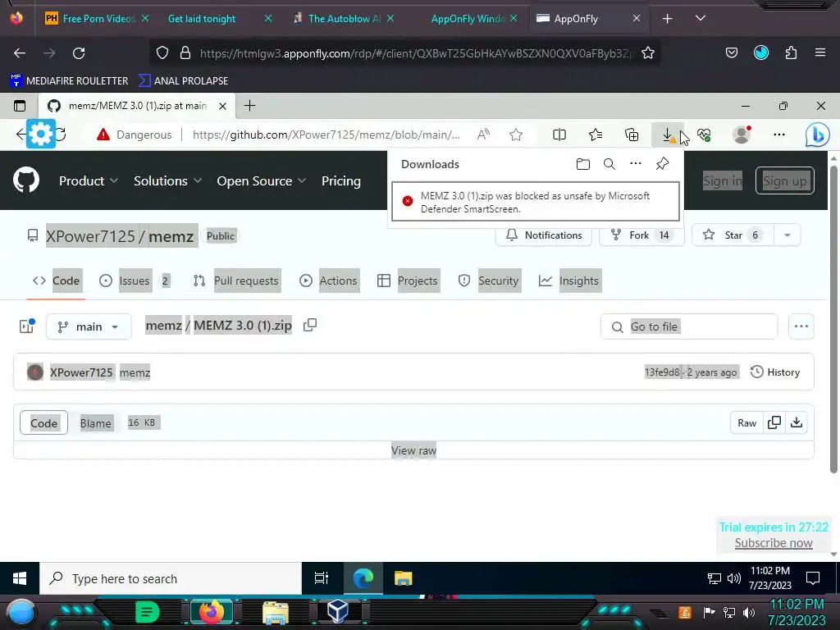Download raw file icon
The height and width of the screenshot is (630, 840).
pyautogui.click(x=797, y=422)
